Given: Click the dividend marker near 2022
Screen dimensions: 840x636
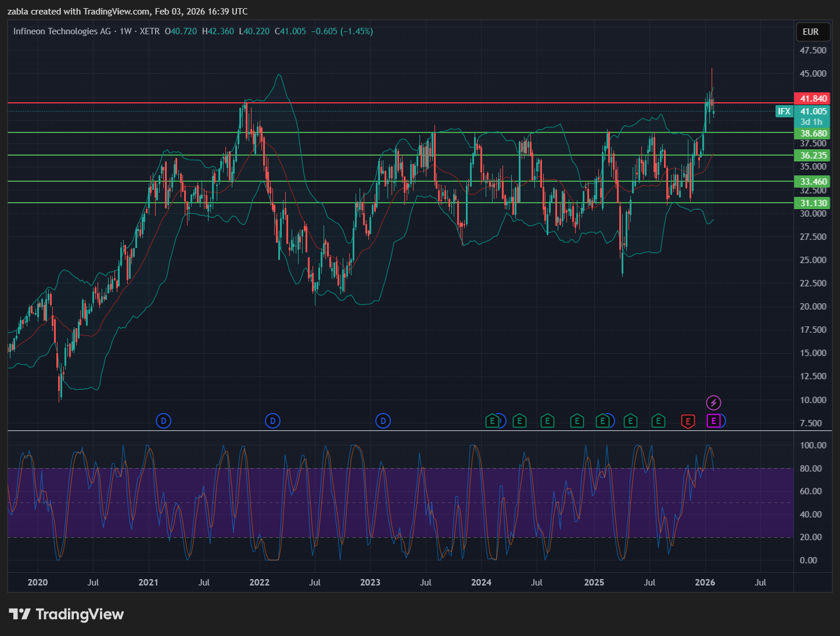Looking at the screenshot, I should [272, 421].
